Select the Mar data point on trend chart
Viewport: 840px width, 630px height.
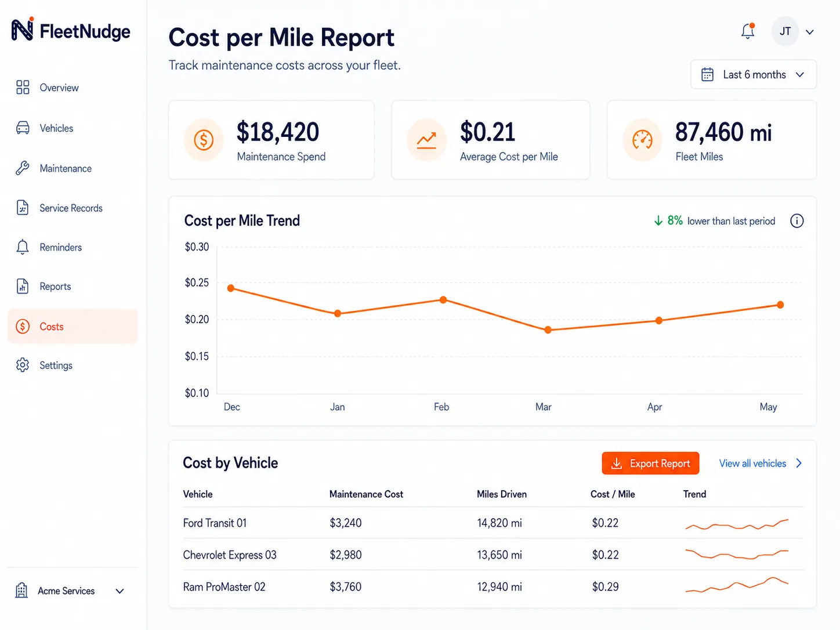point(548,330)
